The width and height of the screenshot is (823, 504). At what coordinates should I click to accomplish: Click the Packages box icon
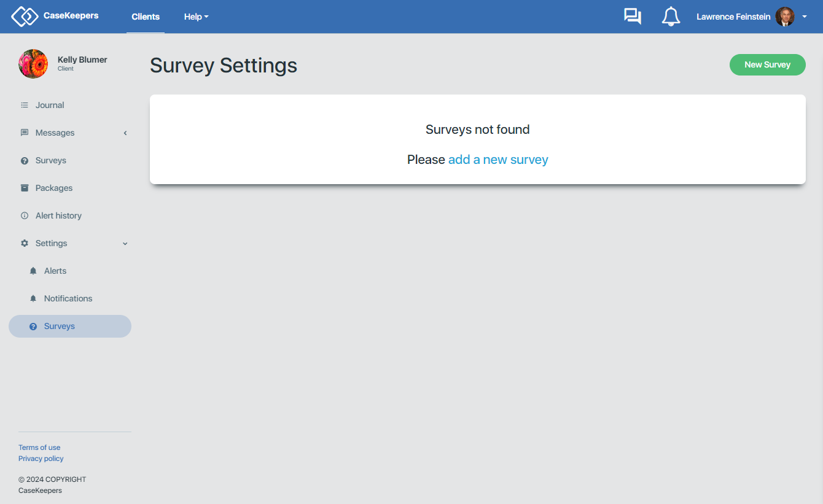tap(25, 188)
